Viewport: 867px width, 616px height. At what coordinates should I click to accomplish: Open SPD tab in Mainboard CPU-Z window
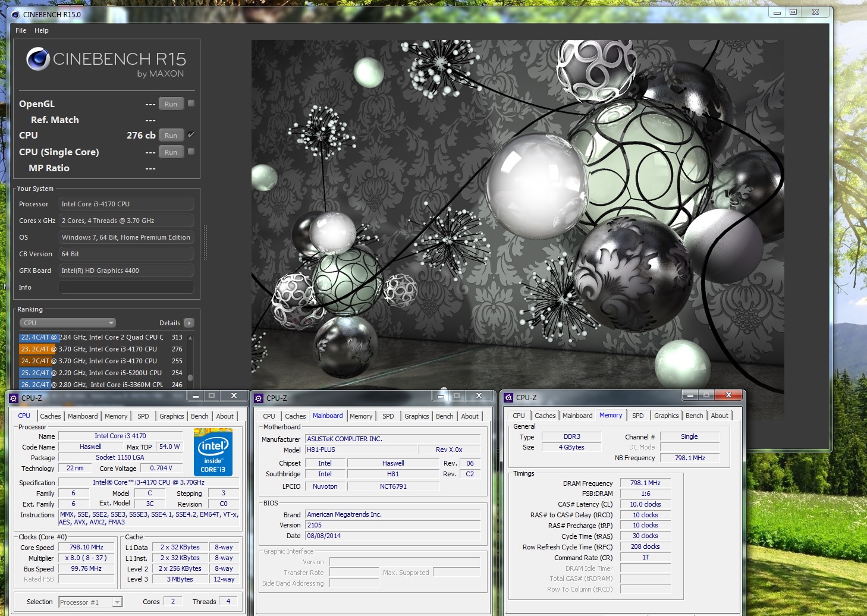388,416
